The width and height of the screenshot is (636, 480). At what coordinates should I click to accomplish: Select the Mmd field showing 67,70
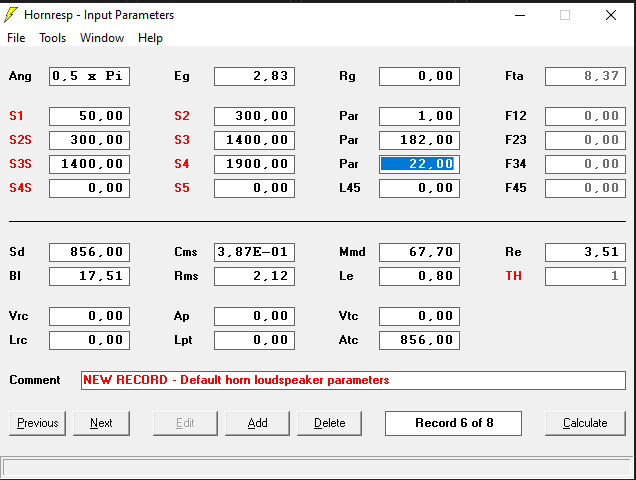point(419,252)
